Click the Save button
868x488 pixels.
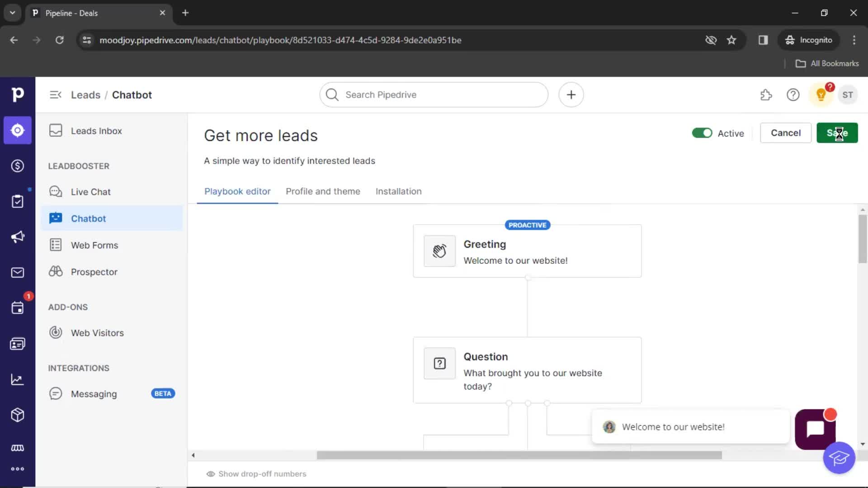coord(837,133)
